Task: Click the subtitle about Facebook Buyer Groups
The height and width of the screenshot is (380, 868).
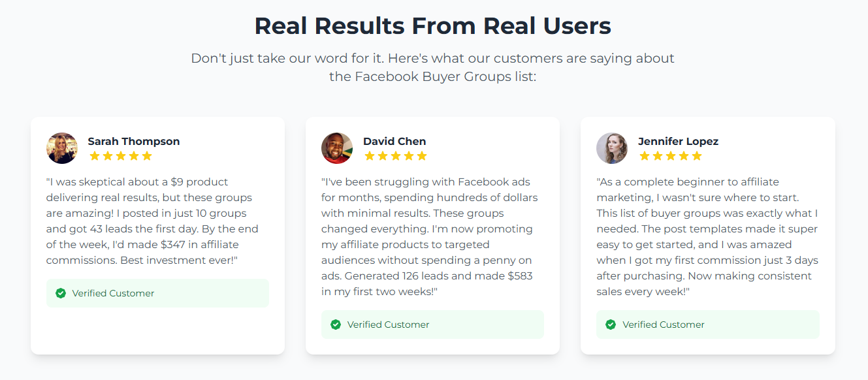Action: 432,67
